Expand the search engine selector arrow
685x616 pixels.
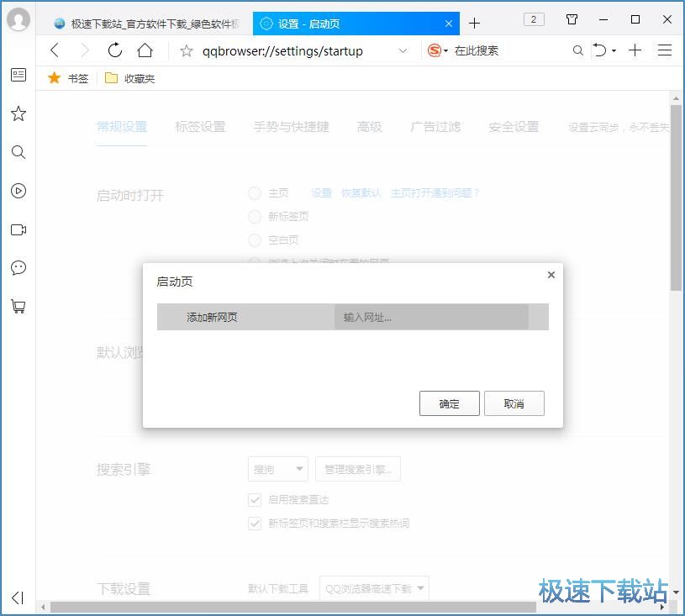(445, 51)
